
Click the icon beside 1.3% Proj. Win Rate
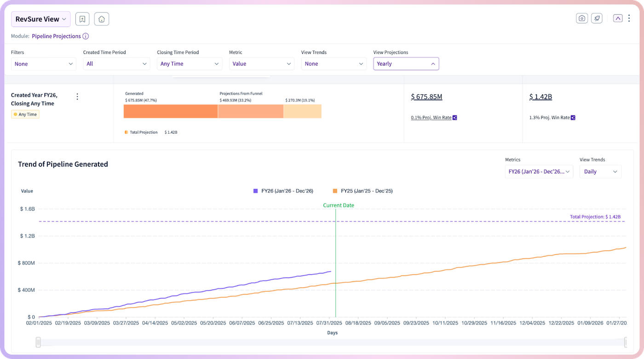tap(573, 118)
